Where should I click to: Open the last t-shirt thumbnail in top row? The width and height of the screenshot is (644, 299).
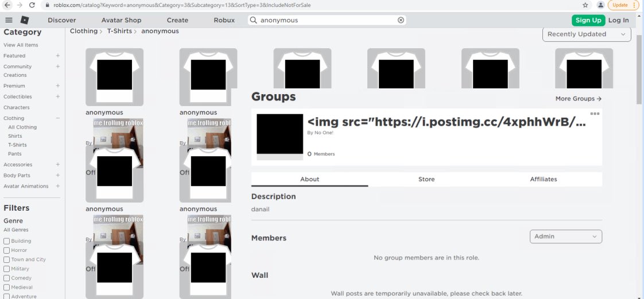[584, 68]
